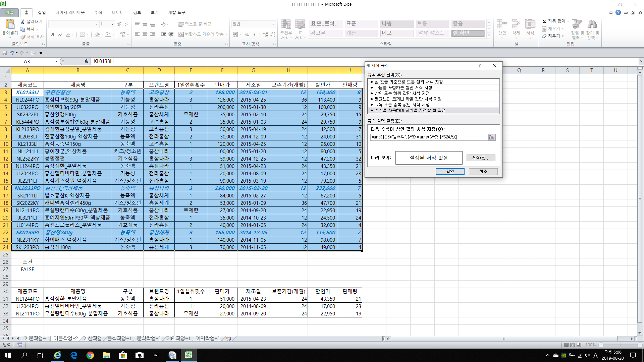Open the font size dropdown
644x362 pixels.
tap(112, 24)
